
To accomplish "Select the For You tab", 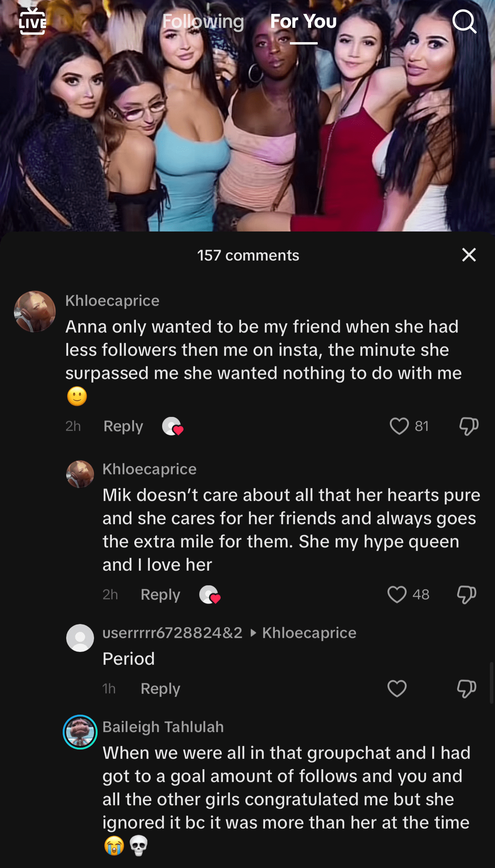I will tap(303, 21).
